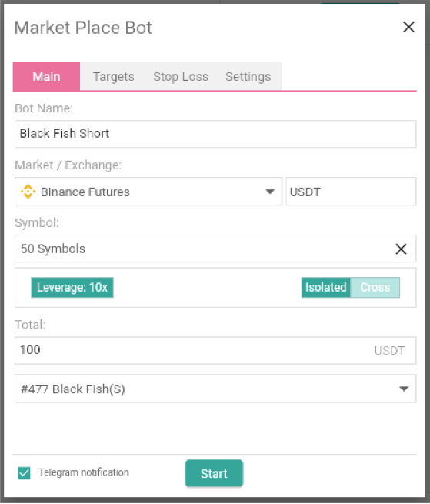The height and width of the screenshot is (504, 430).
Task: Switch margin mode to Cross
Action: click(375, 287)
